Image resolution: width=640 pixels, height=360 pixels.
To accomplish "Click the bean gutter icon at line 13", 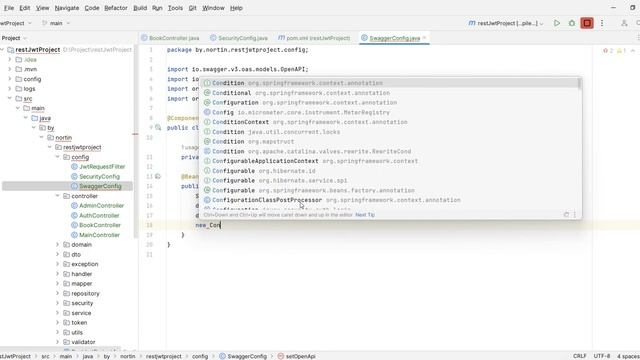I will pyautogui.click(x=158, y=176).
